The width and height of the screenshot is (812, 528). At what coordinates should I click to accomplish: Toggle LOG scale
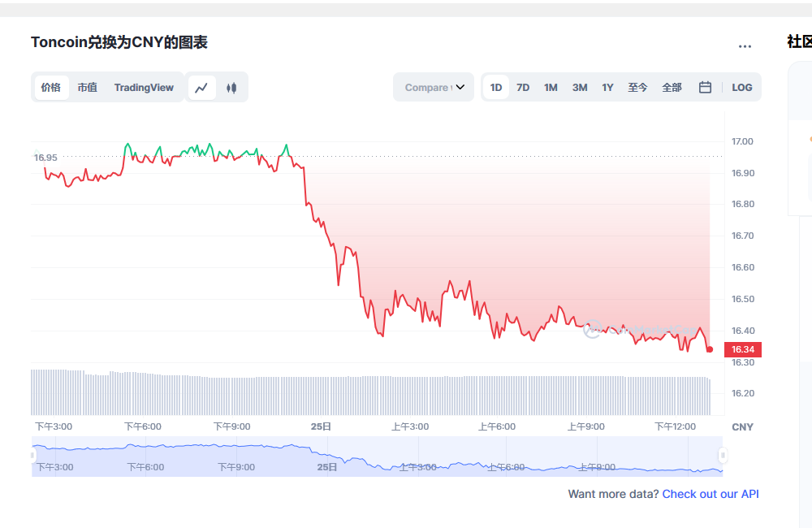[741, 88]
